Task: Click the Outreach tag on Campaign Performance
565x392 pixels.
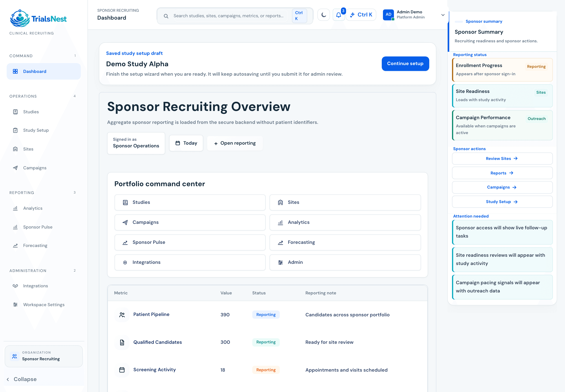Action: click(x=536, y=119)
